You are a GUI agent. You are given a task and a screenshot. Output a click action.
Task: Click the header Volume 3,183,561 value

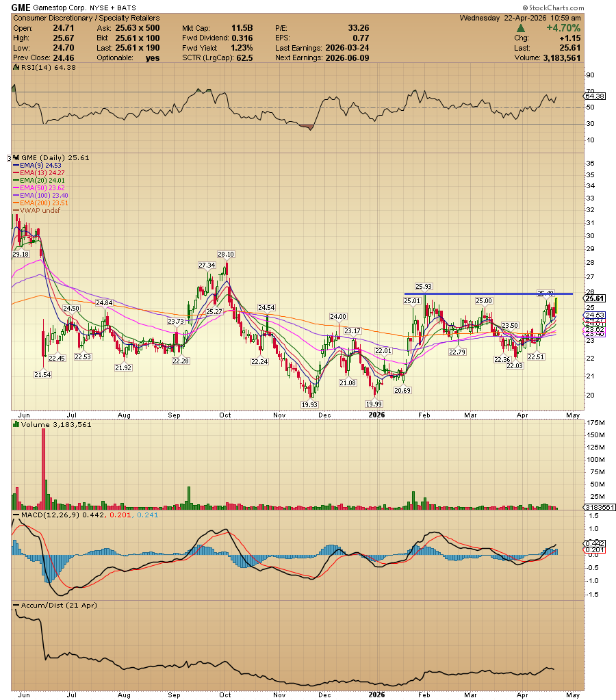pyautogui.click(x=561, y=58)
